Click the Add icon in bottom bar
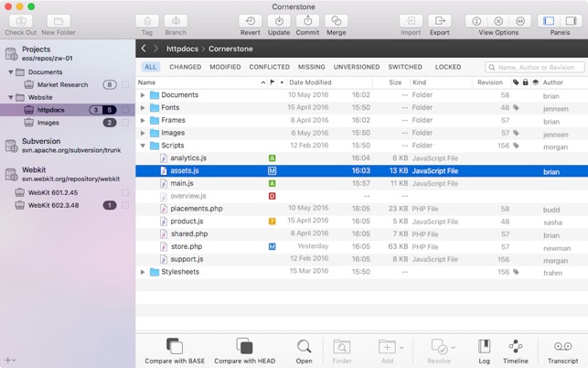 [387, 347]
